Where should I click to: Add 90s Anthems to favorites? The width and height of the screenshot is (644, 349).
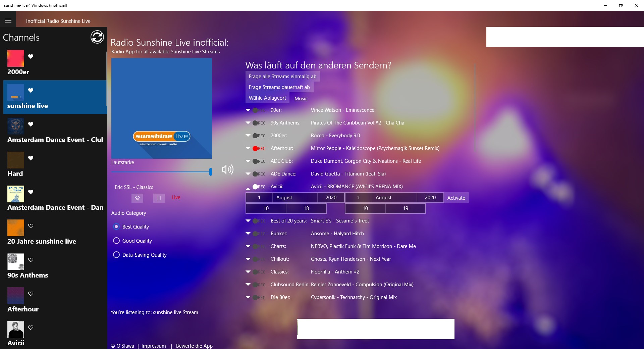pyautogui.click(x=31, y=260)
